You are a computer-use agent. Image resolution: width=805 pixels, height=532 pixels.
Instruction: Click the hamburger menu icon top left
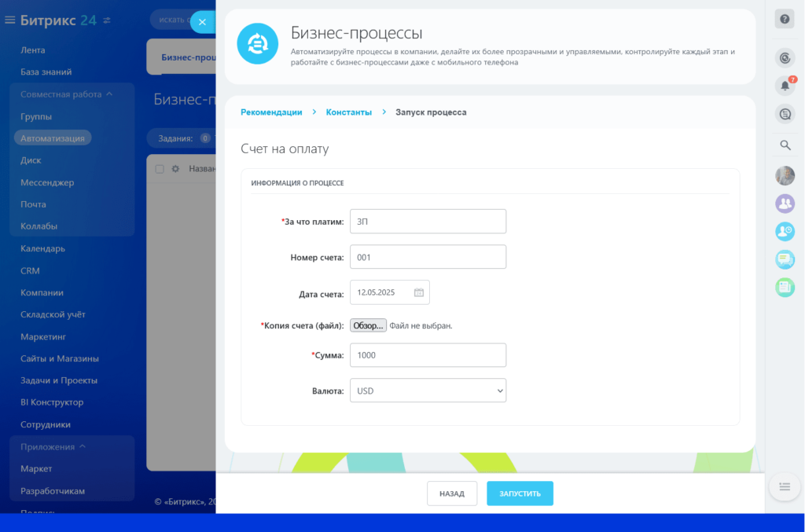pos(9,21)
